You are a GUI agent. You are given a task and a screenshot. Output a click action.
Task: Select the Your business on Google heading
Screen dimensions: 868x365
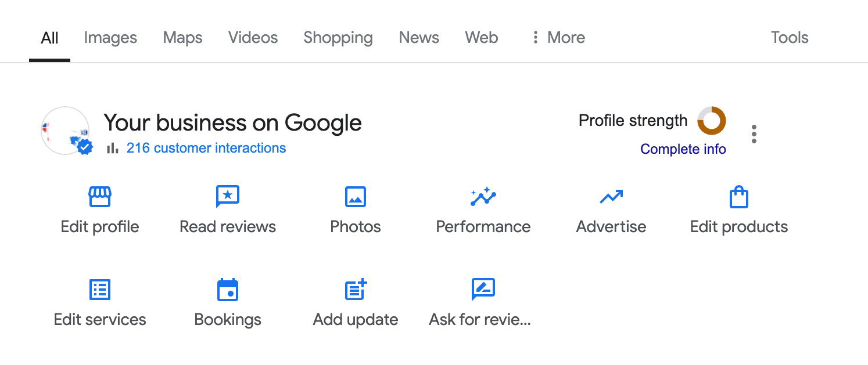point(232,122)
